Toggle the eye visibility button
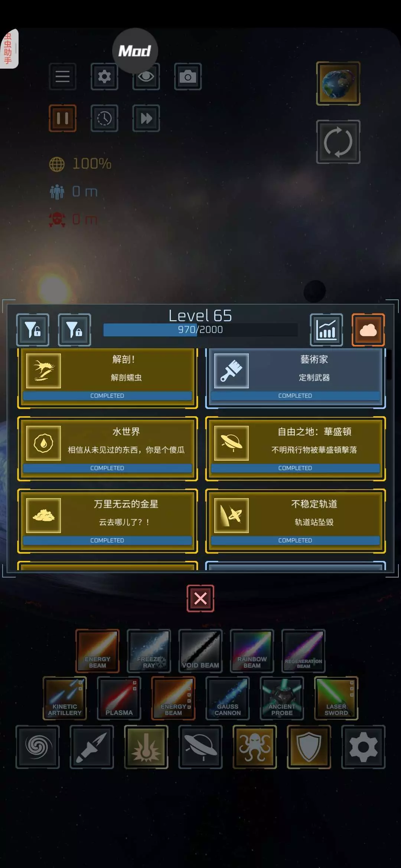401x868 pixels. [146, 77]
